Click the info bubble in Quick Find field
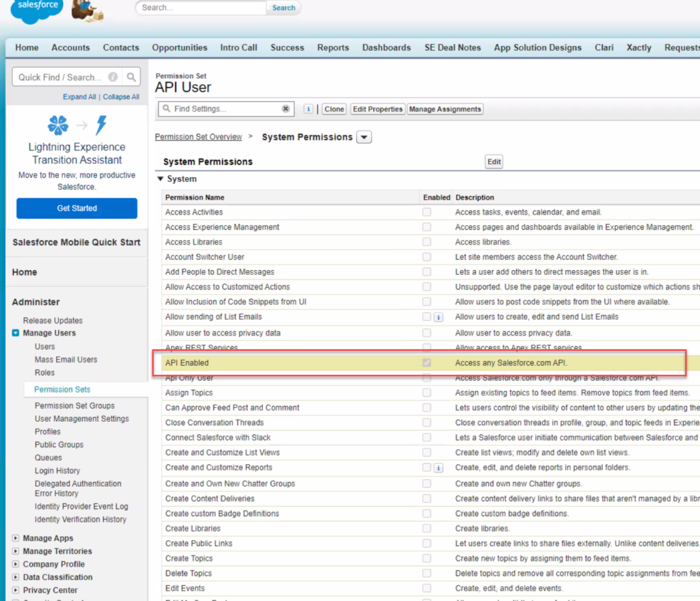 (113, 77)
